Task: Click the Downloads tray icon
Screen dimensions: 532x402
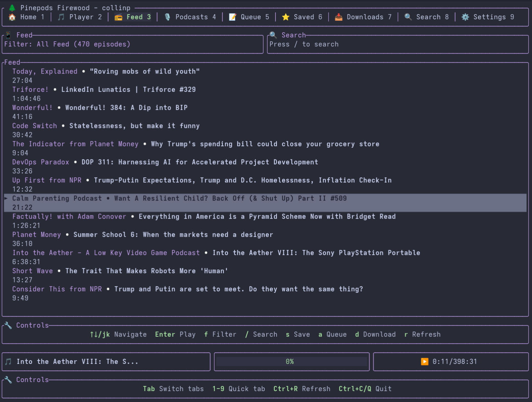Action: (x=338, y=17)
